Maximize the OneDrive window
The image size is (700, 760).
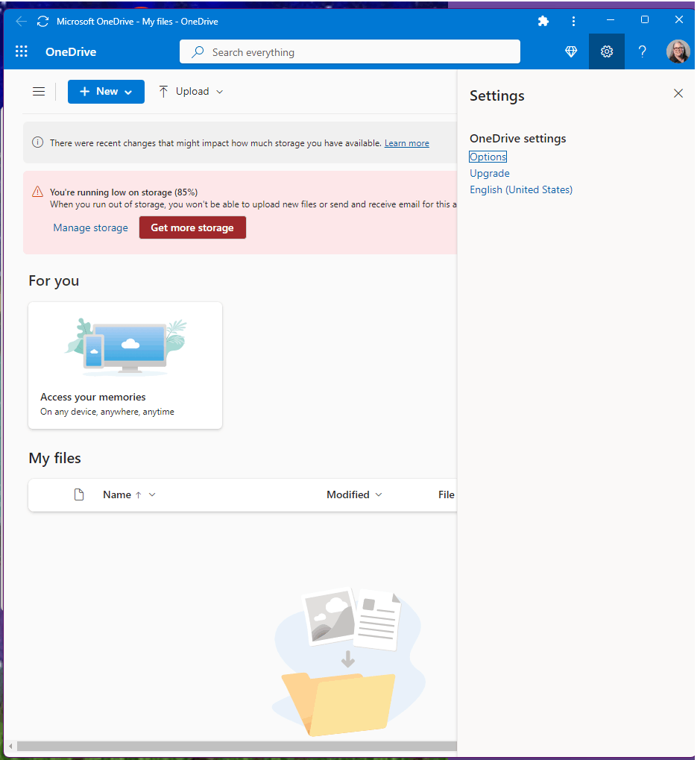(x=644, y=20)
